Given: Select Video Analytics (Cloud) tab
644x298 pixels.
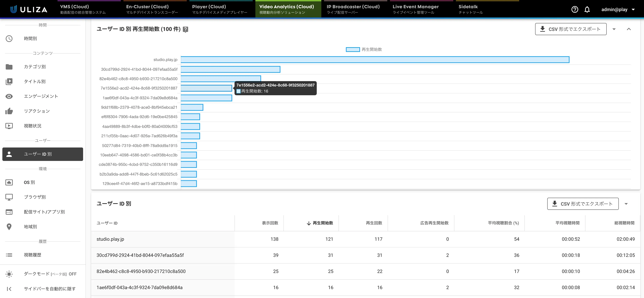Looking at the screenshot, I should (288, 9).
